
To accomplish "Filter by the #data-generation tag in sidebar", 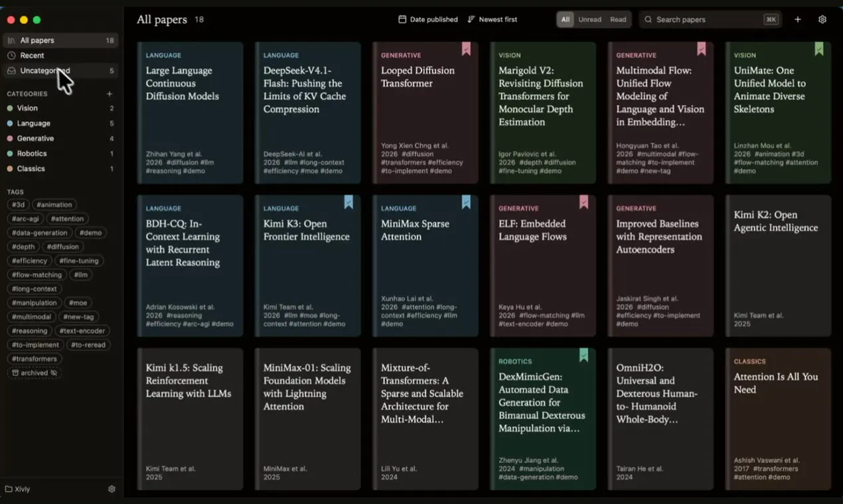I will click(40, 233).
